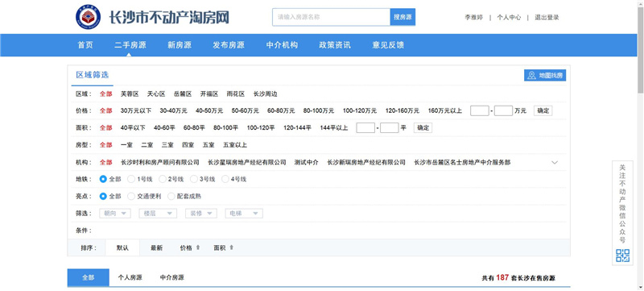Open 意见反馈 navigation item
The width and height of the screenshot is (644, 291).
tap(388, 45)
